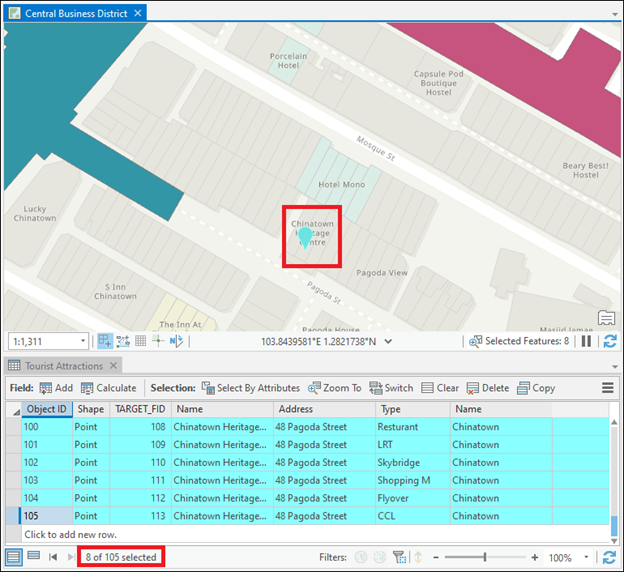Go to the first table record
The image size is (624, 572).
53,557
